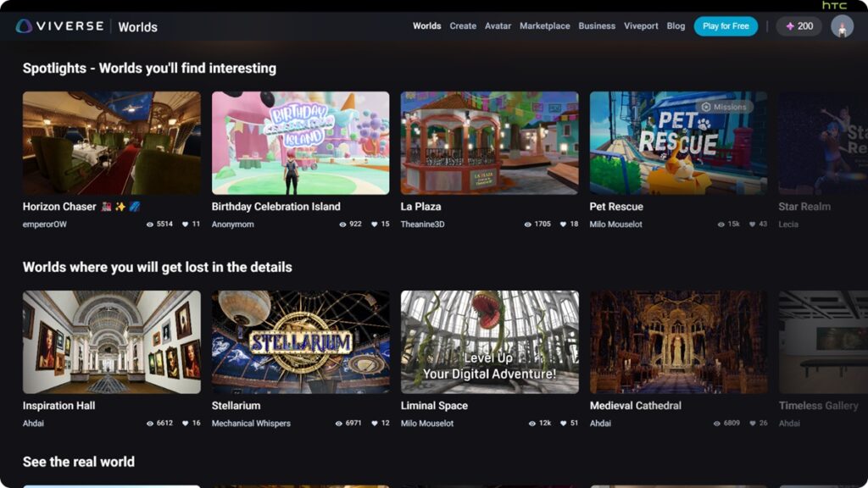
Task: Open the Avatar menu item
Action: [498, 26]
